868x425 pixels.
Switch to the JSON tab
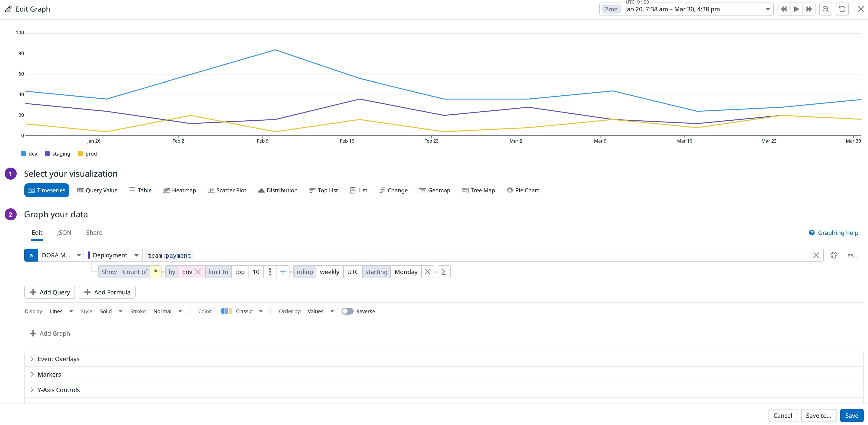64,233
